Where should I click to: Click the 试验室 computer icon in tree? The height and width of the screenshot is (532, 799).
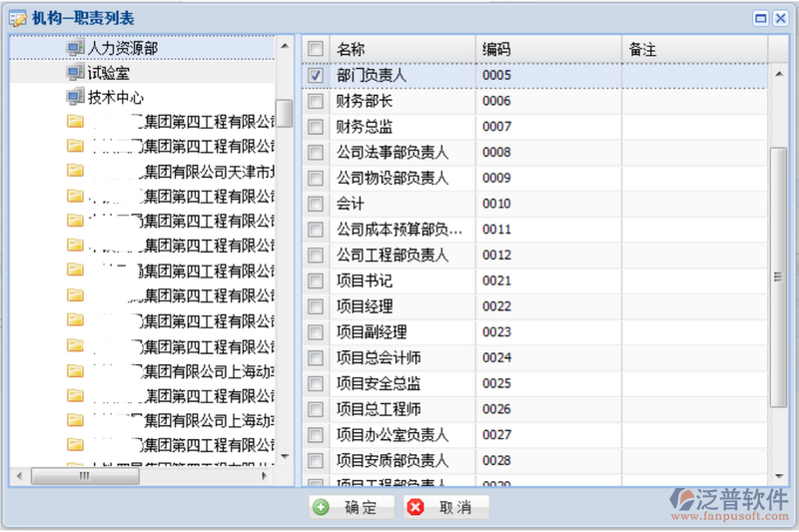tap(76, 73)
